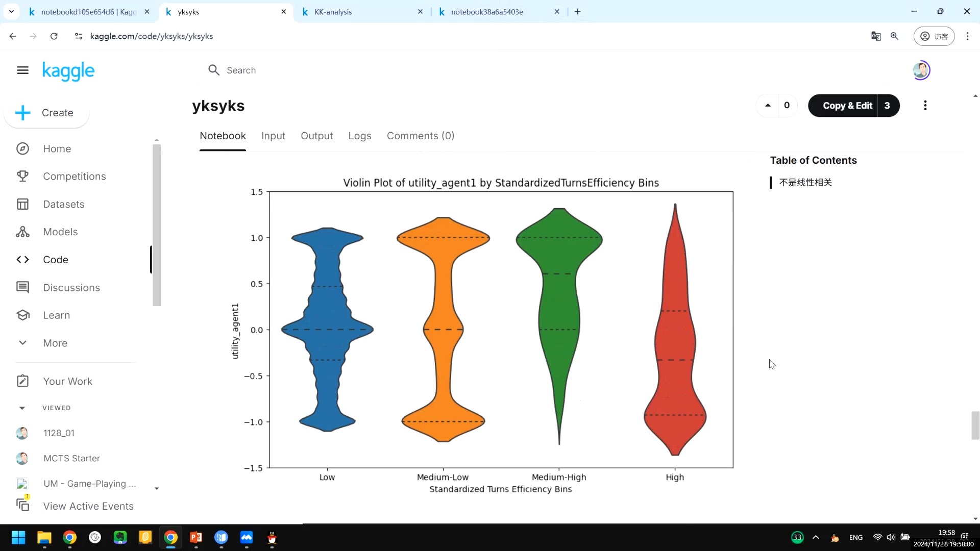The height and width of the screenshot is (551, 980).
Task: Click the Create button
Action: 46,113
